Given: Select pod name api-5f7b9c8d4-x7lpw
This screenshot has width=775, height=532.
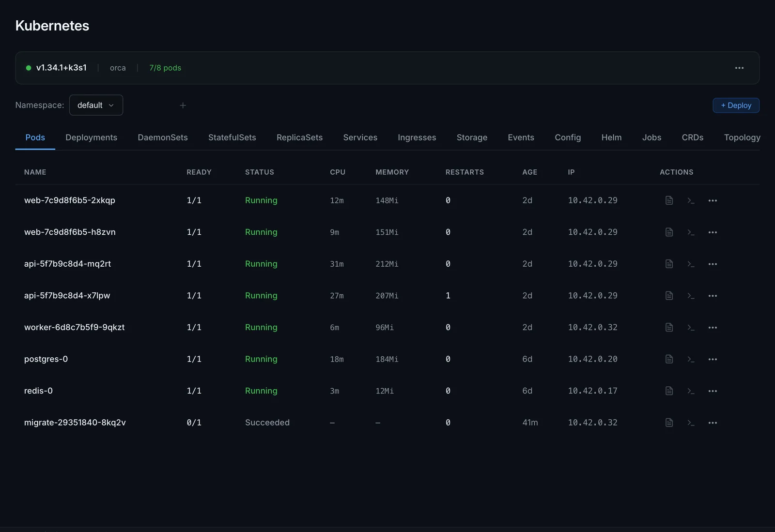Looking at the screenshot, I should coord(67,296).
